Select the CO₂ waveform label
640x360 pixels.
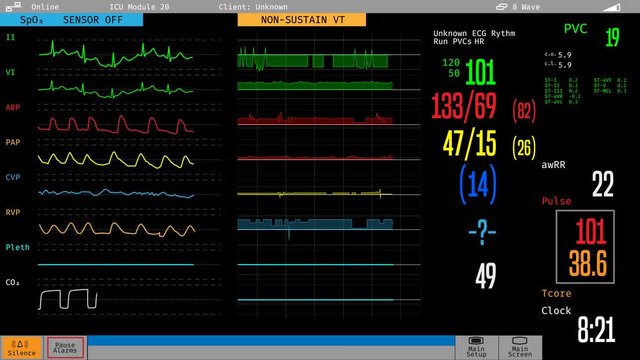(x=12, y=282)
